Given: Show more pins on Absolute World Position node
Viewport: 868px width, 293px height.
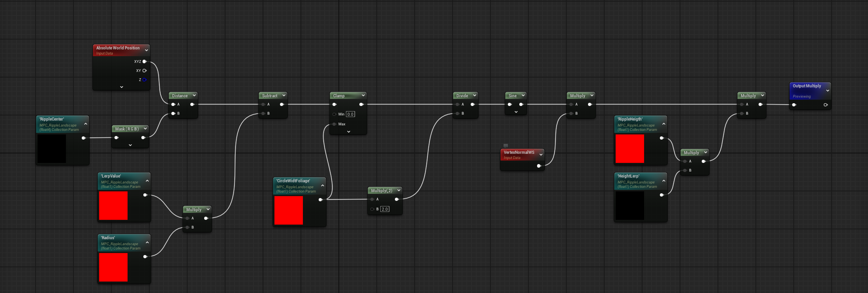Looking at the screenshot, I should pyautogui.click(x=121, y=87).
